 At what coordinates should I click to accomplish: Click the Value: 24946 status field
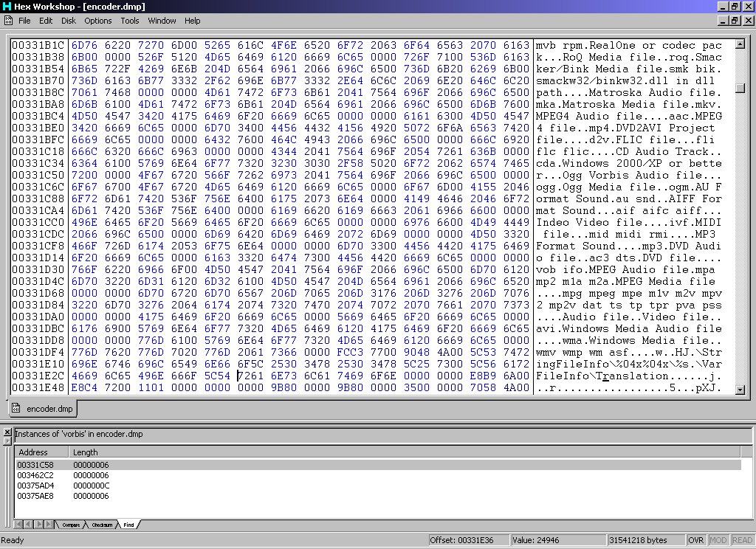tap(558, 540)
